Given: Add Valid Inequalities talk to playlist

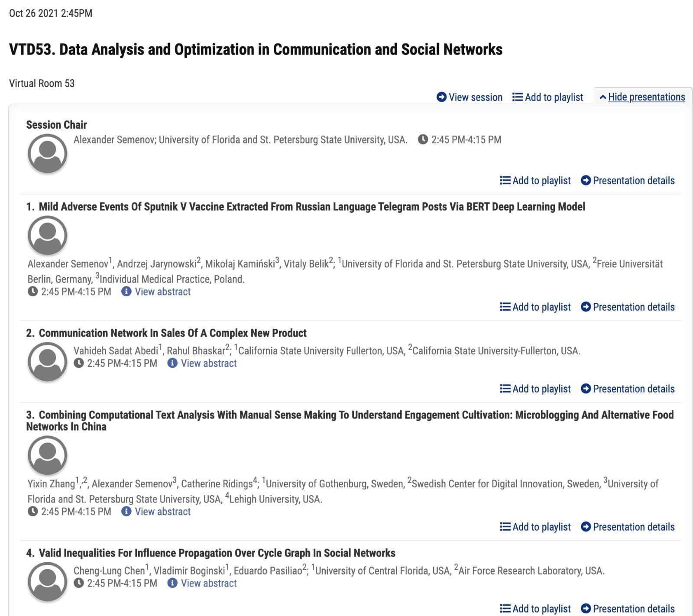Looking at the screenshot, I should pos(535,609).
